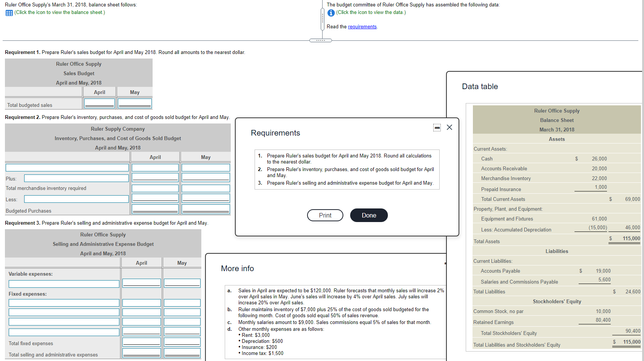Screen dimensions: 644x361
Task: Click 'Requirement 1.' heading text
Action: pos(23,52)
